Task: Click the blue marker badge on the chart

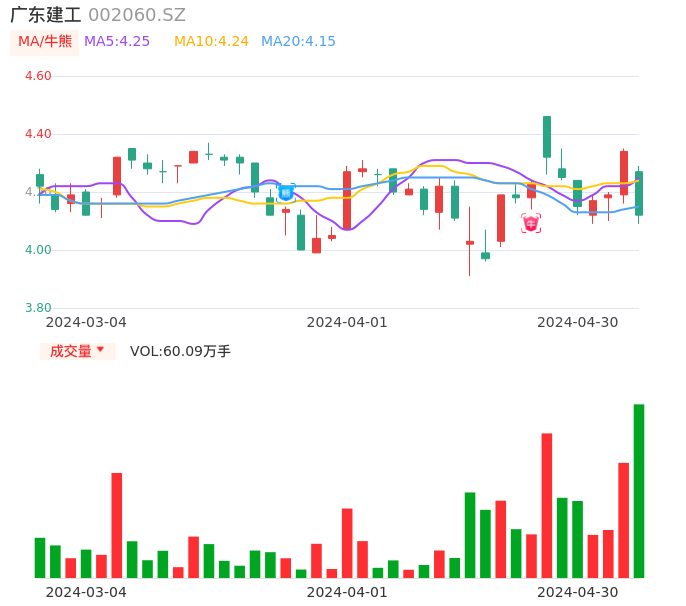Action: [x=286, y=192]
